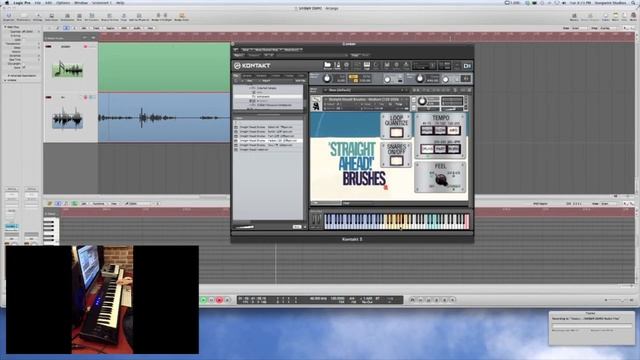
Task: Show the Kontakt on-screen keyboard icon
Action: coord(367,65)
